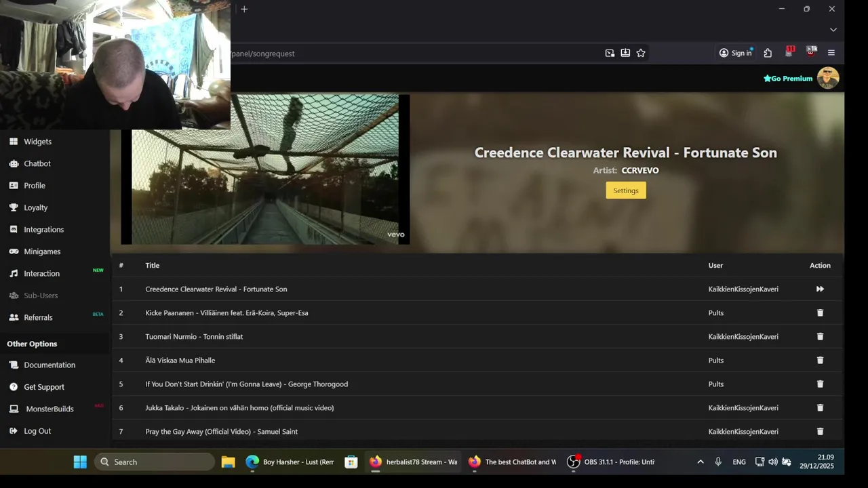This screenshot has width=868, height=488.
Task: Select the Jukka Takalo song title
Action: tap(239, 407)
